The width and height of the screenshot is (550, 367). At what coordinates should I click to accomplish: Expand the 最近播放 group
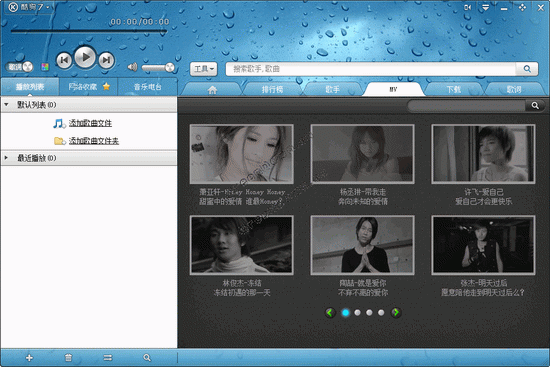[x=6, y=158]
